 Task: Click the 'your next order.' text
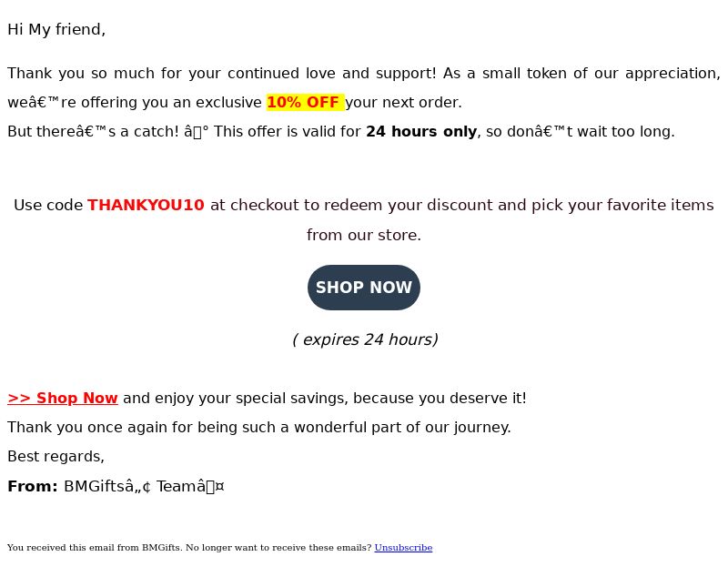403,102
